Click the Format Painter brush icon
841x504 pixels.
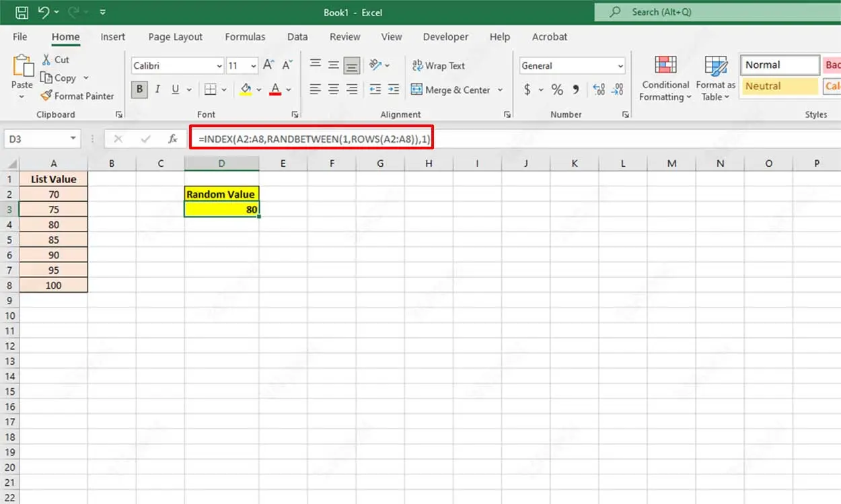click(46, 96)
